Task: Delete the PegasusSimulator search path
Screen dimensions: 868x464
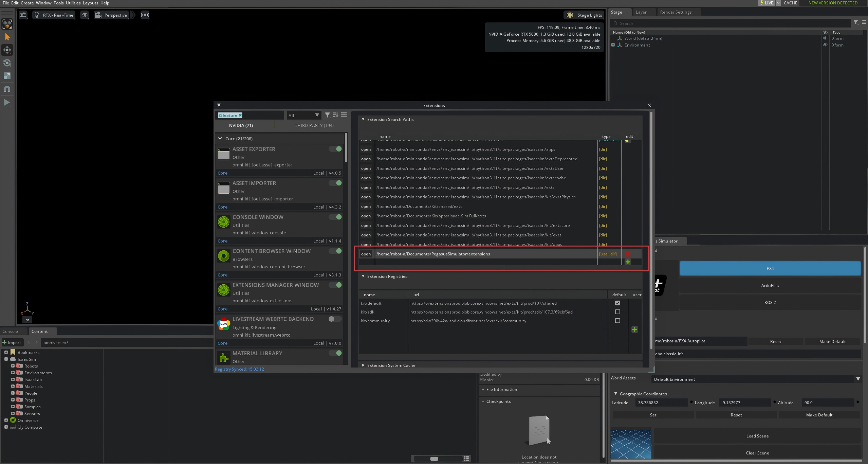Action: (628, 254)
